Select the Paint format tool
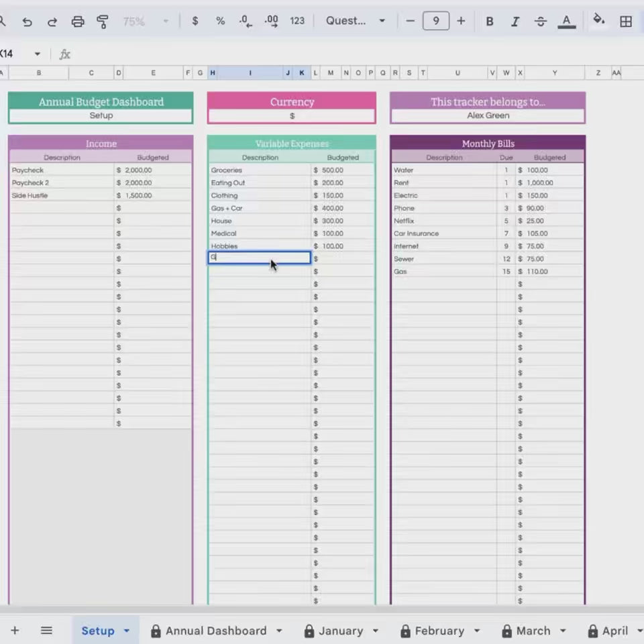 click(103, 21)
